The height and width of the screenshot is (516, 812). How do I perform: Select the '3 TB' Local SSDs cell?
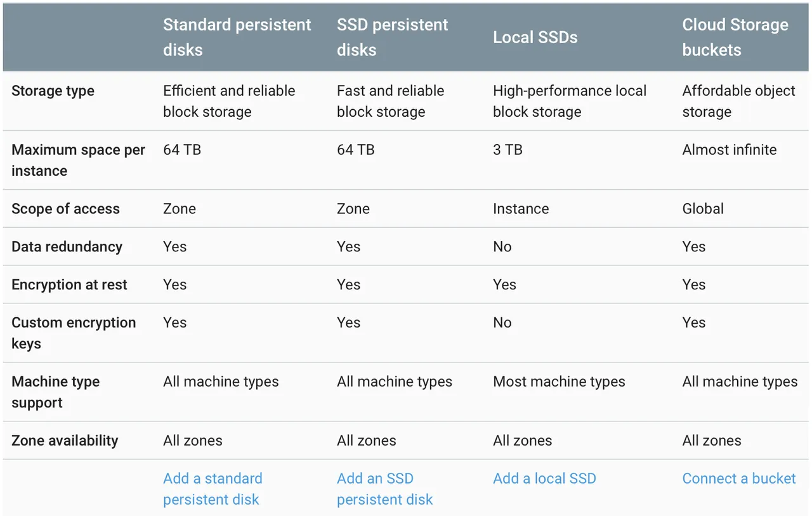pos(507,150)
